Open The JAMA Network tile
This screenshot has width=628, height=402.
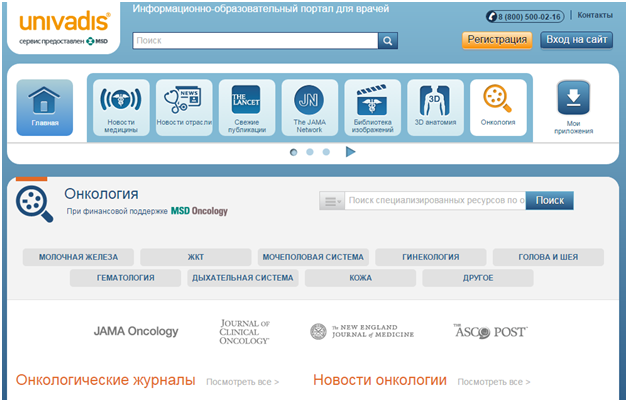309,107
